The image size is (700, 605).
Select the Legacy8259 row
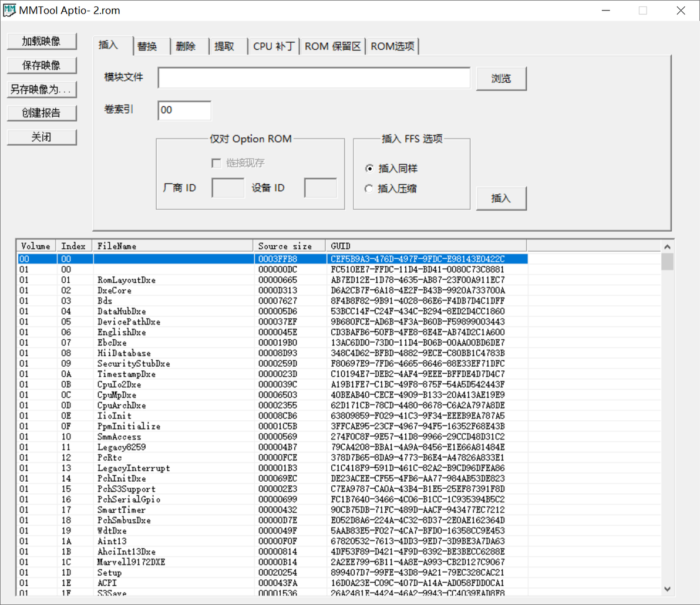[272, 447]
